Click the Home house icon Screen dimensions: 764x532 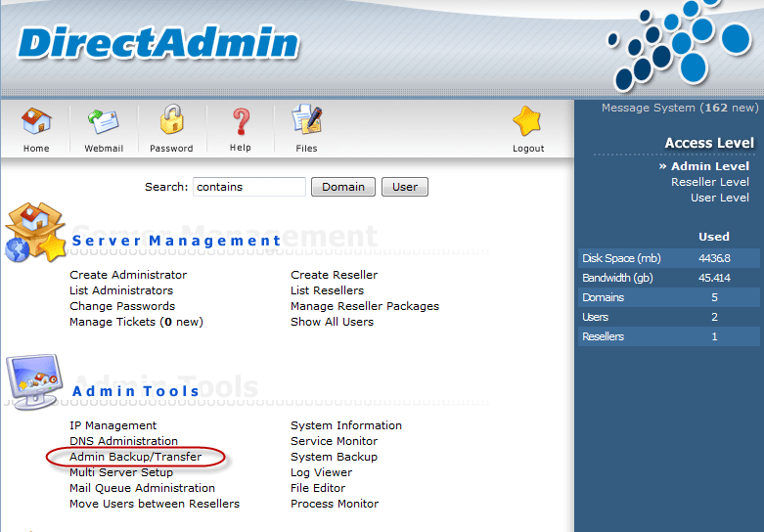click(x=36, y=122)
